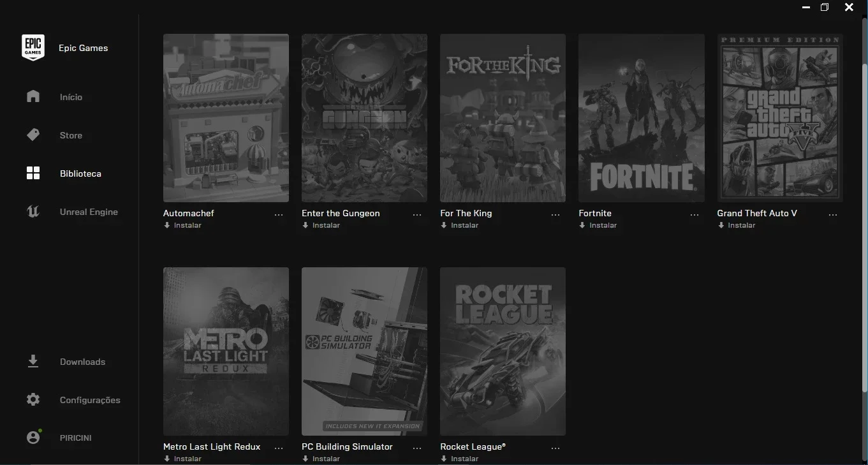
Task: Click the Store tag icon
Action: [x=33, y=135]
